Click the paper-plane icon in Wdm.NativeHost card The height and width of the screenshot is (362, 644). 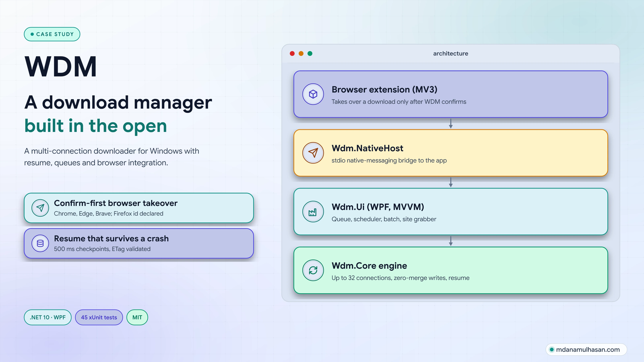[x=313, y=153]
